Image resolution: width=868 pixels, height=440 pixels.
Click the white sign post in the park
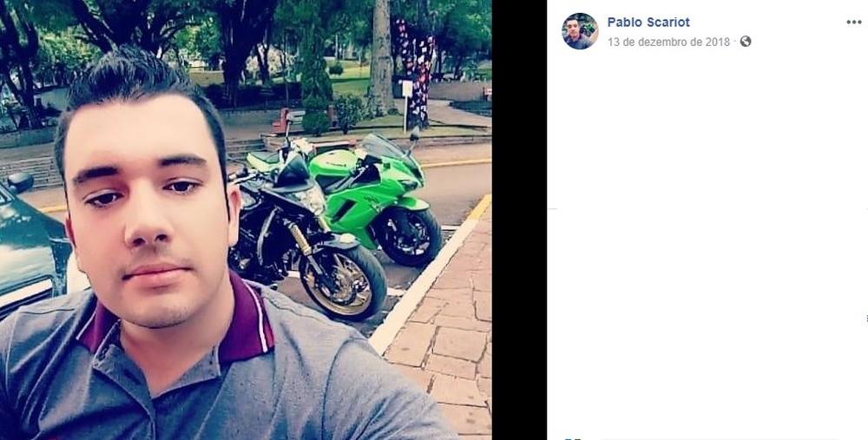[x=407, y=102]
